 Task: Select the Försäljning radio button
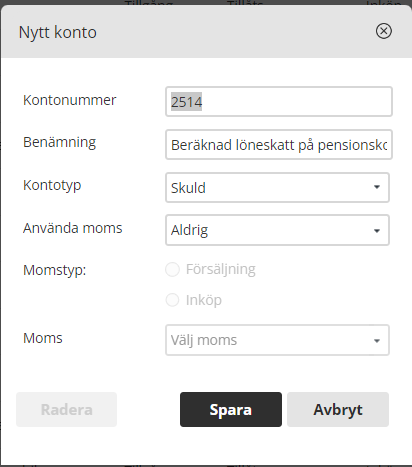point(173,269)
